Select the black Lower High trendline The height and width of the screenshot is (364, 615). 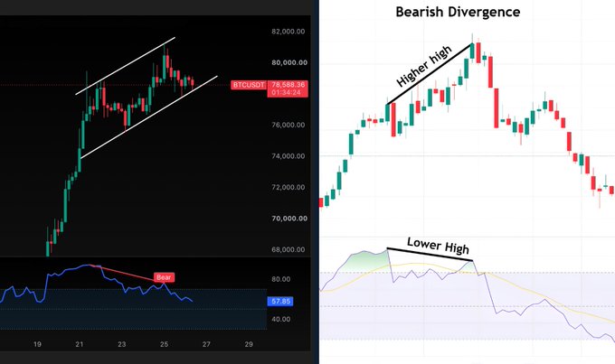[430, 255]
